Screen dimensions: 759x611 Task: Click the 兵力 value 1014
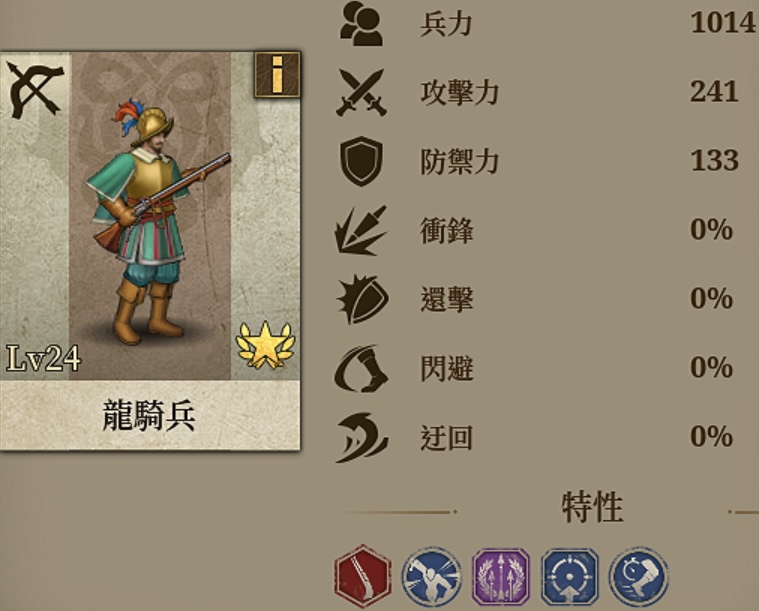pos(723,23)
